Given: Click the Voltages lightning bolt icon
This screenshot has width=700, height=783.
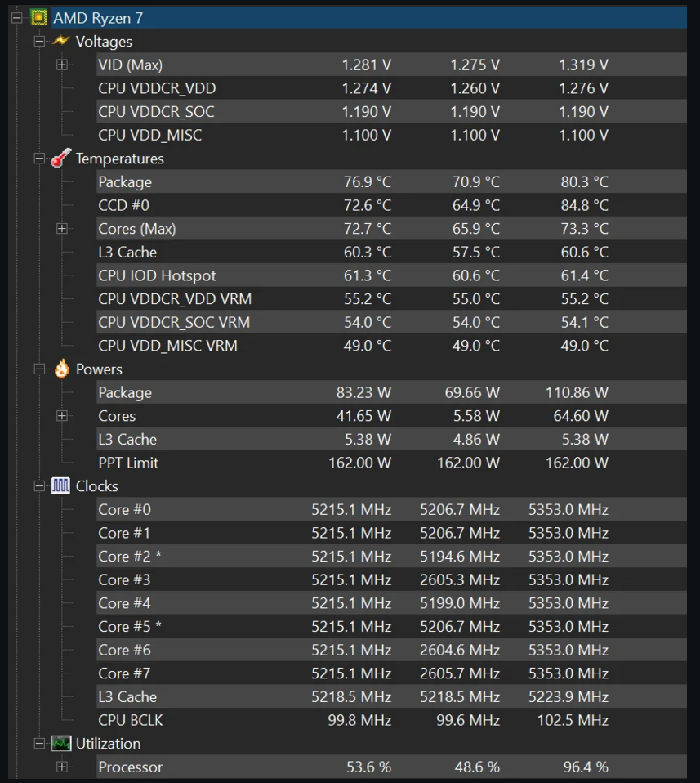Looking at the screenshot, I should 61,40.
